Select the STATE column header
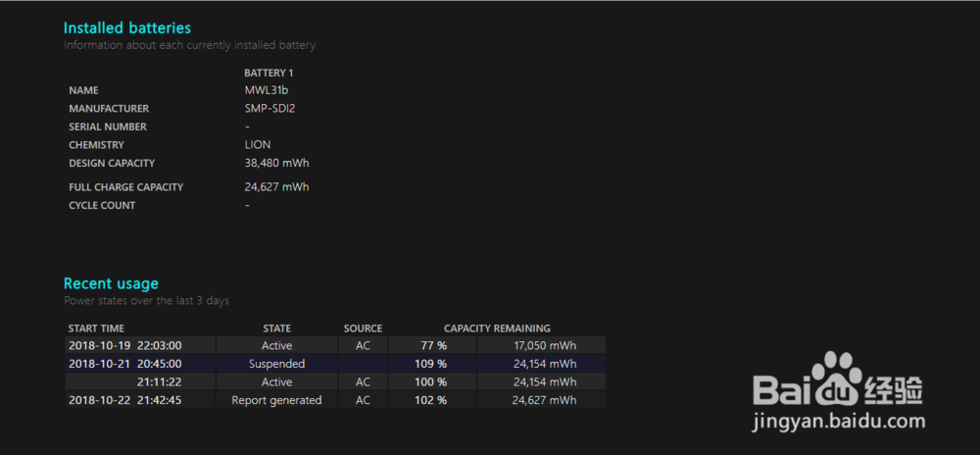 click(x=276, y=329)
